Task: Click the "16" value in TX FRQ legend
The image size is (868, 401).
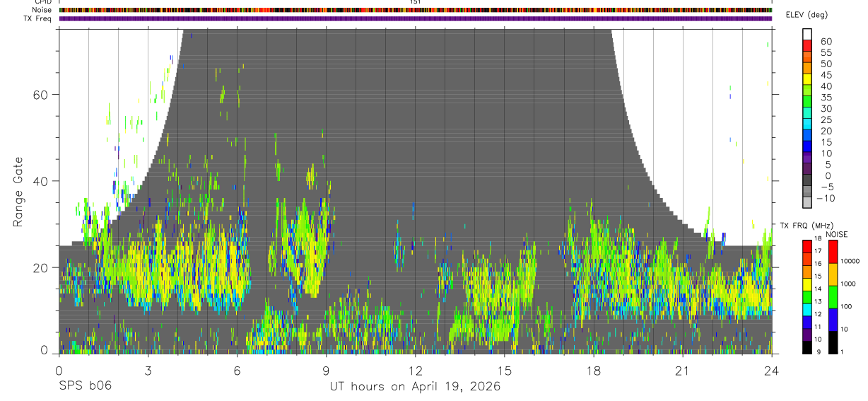Action: tap(818, 264)
